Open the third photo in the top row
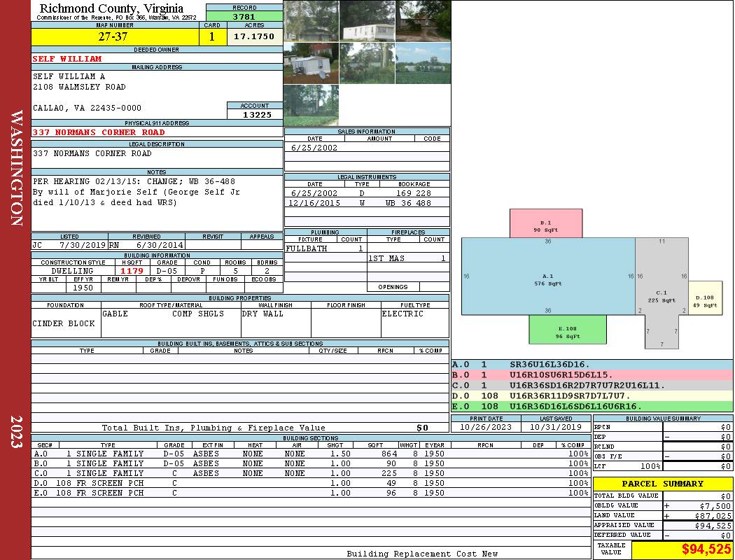 click(x=423, y=20)
